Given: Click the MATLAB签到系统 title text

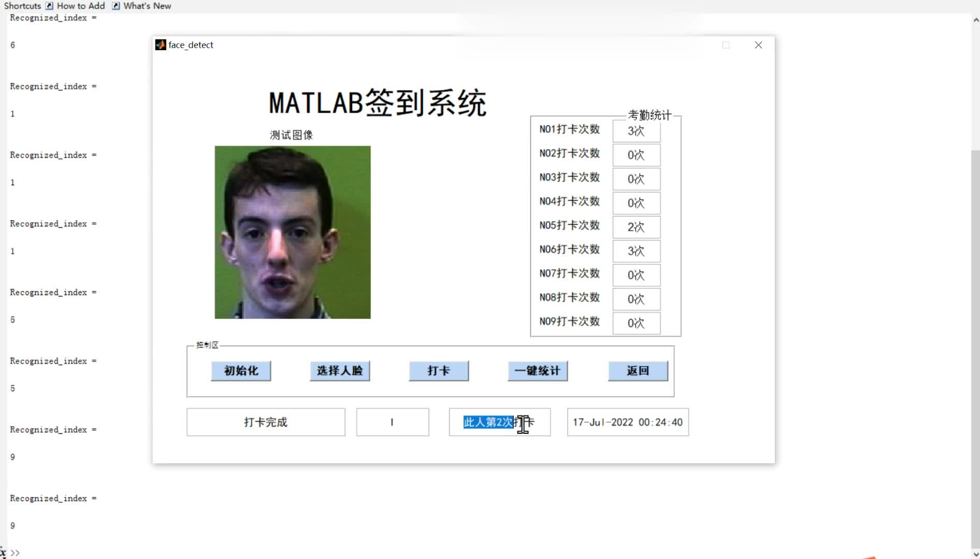Looking at the screenshot, I should (378, 103).
